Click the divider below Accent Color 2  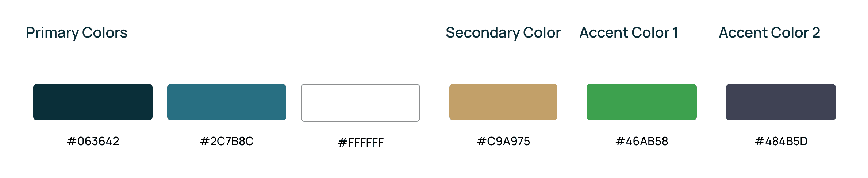pyautogui.click(x=781, y=58)
